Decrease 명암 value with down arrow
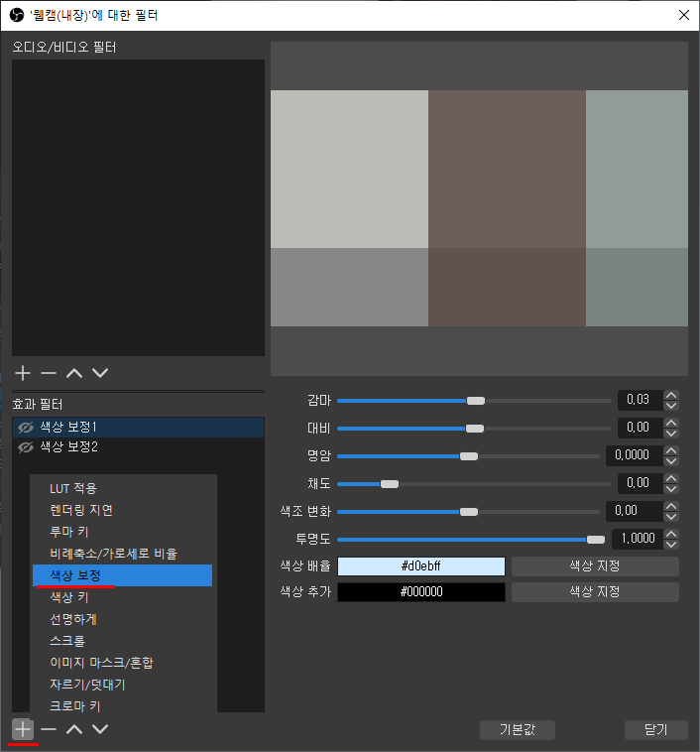This screenshot has width=700, height=752. pos(671,461)
